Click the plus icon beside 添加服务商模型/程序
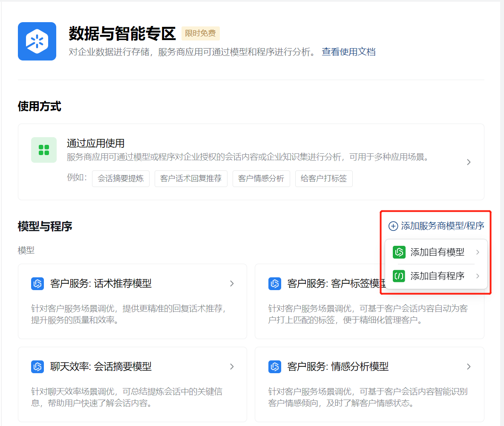The image size is (504, 426). (x=393, y=226)
